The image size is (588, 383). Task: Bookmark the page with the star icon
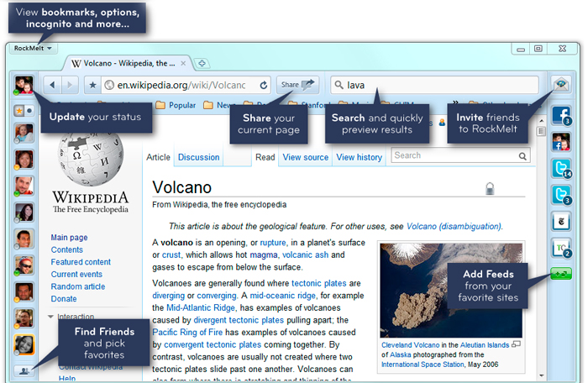92,85
